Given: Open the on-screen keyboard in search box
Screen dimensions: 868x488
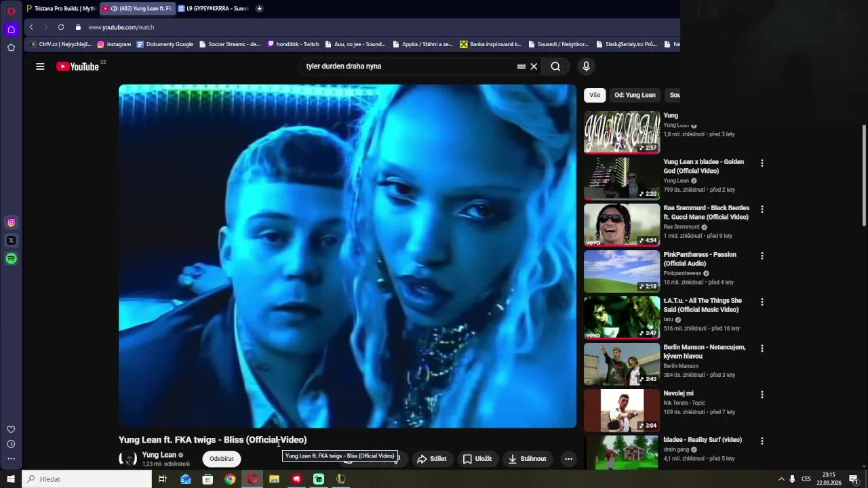Looking at the screenshot, I should point(521,66).
